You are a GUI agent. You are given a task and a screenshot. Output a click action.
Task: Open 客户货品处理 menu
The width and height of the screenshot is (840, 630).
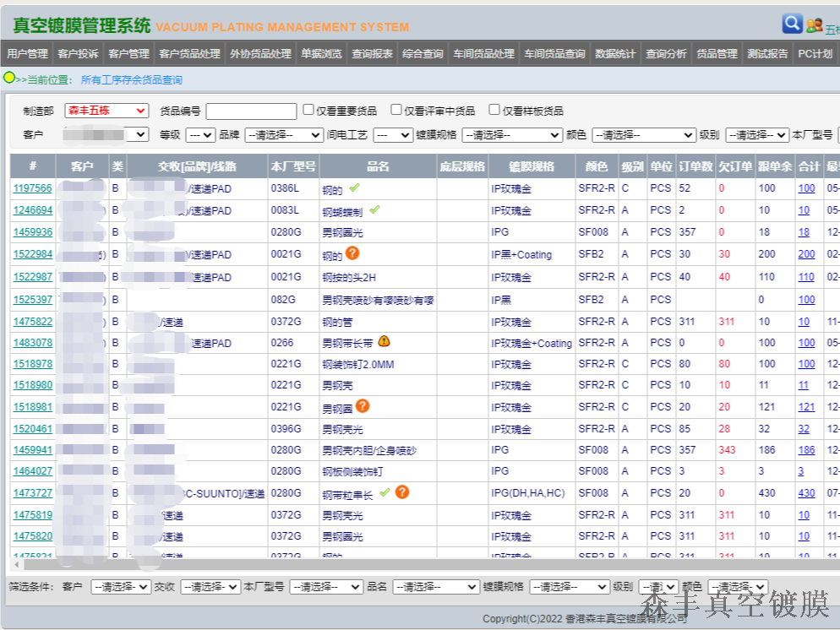coord(189,53)
